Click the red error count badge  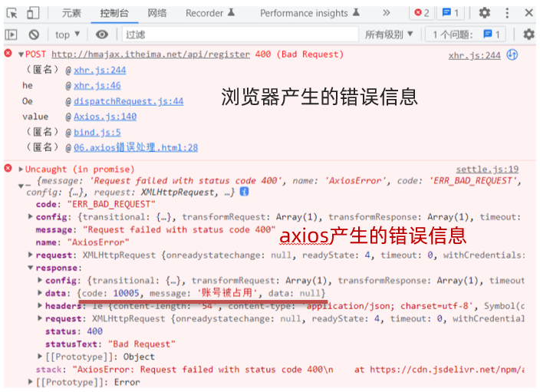(422, 13)
